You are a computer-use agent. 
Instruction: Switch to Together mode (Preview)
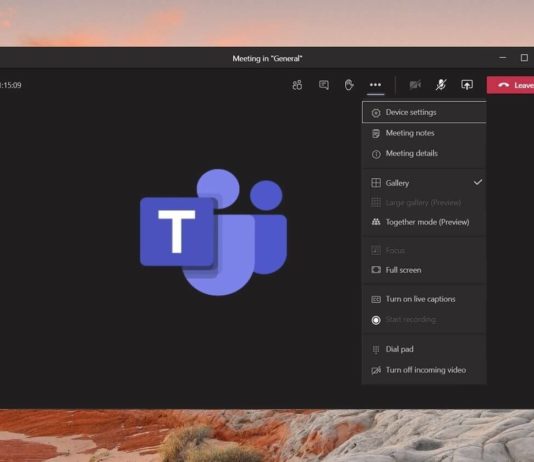424,222
